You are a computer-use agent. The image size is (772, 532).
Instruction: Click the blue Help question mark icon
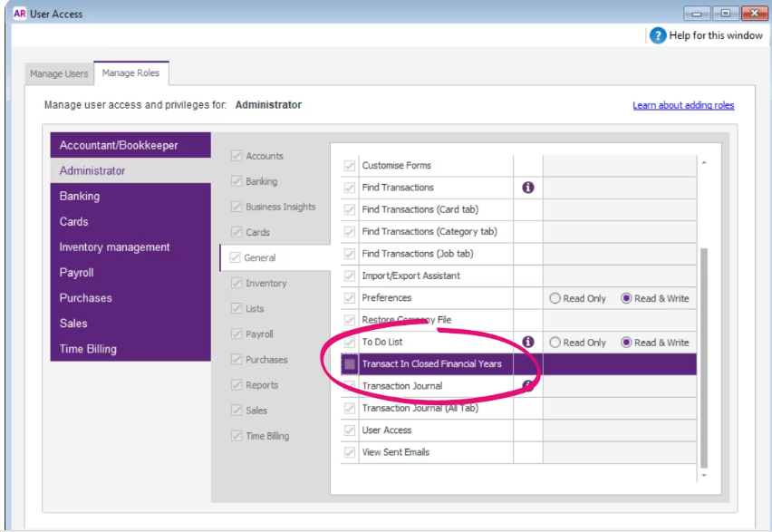[x=657, y=35]
